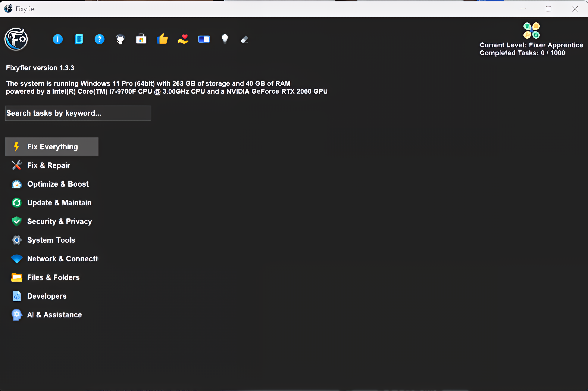Open the GitHub octocat icon
Image resolution: width=588 pixels, height=391 pixels.
tap(120, 39)
